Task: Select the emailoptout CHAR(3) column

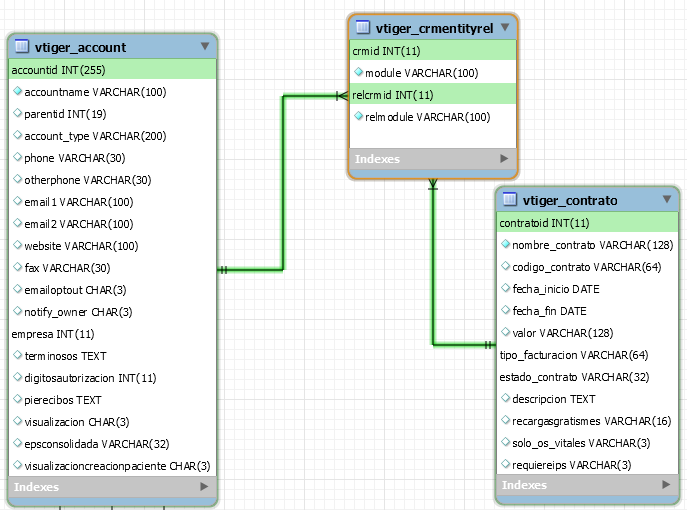Action: (x=112, y=290)
